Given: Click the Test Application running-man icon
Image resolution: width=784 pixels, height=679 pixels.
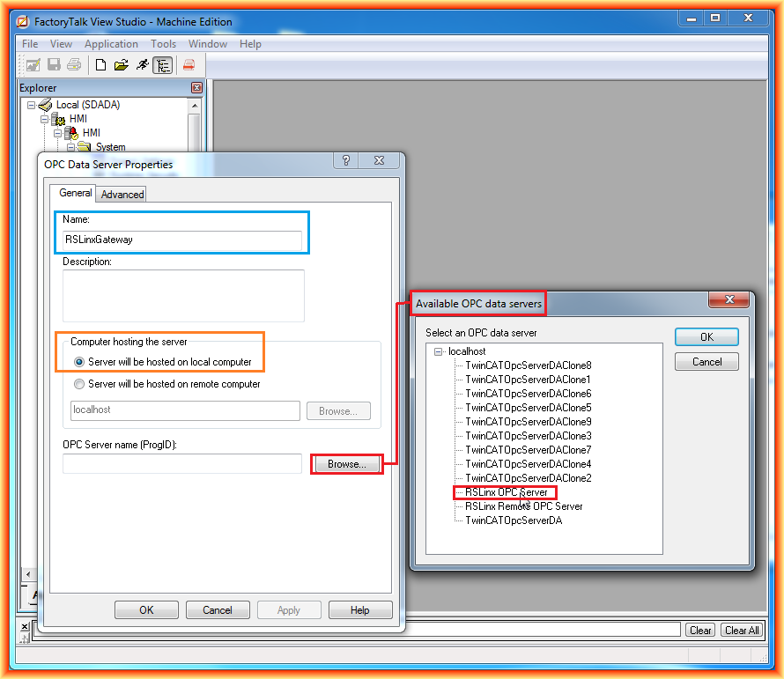Looking at the screenshot, I should pos(142,65).
